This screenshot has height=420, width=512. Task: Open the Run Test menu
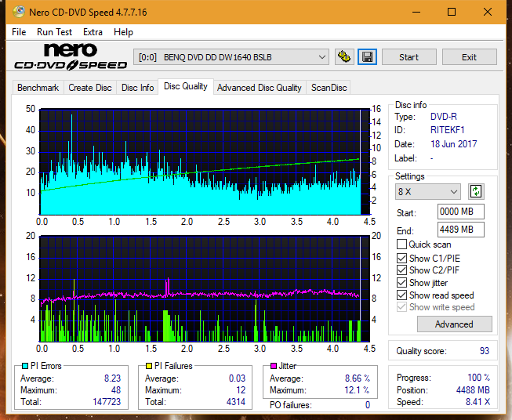click(54, 32)
